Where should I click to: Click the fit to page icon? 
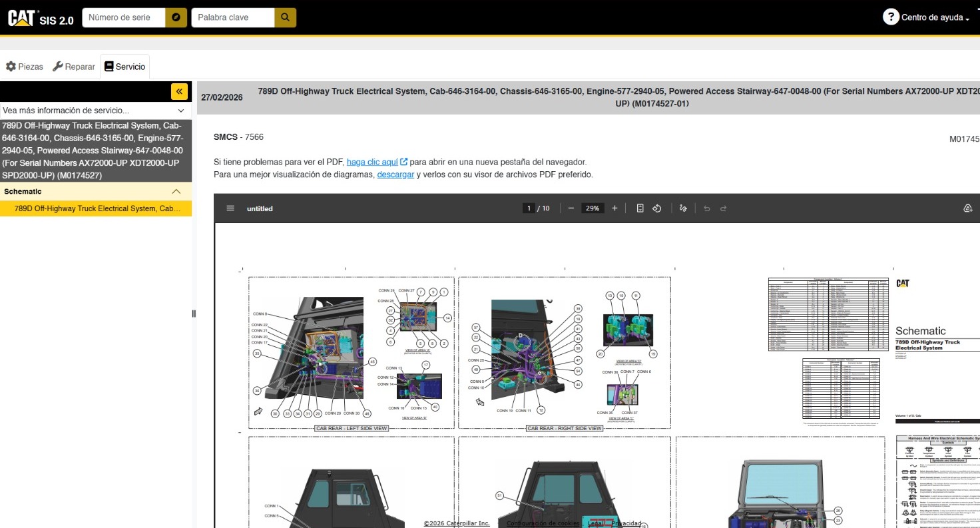click(640, 208)
